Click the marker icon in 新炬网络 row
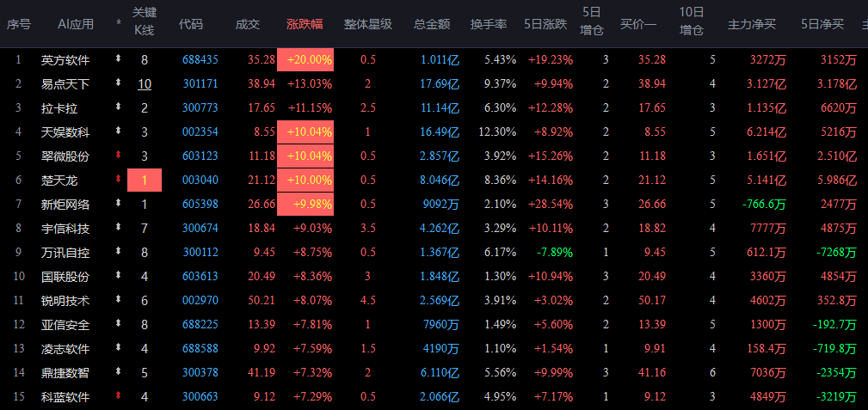 point(118,203)
